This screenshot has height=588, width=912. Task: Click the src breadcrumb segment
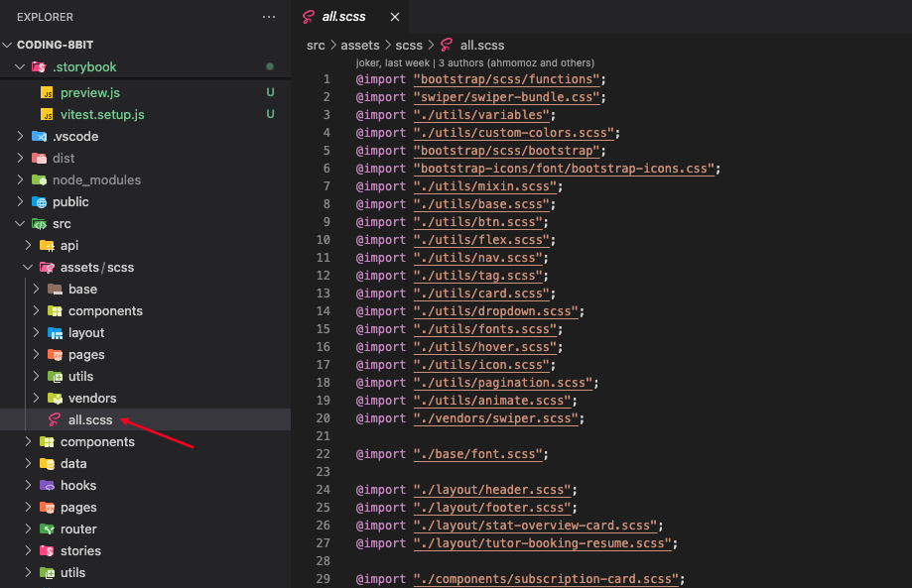pos(316,46)
